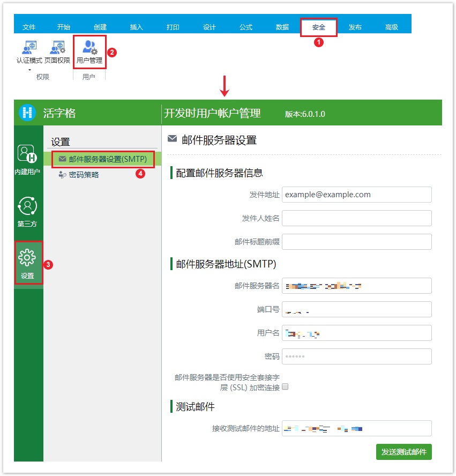Click the 配置邮件服务器信息 section heading
The image size is (456, 476).
(x=219, y=173)
